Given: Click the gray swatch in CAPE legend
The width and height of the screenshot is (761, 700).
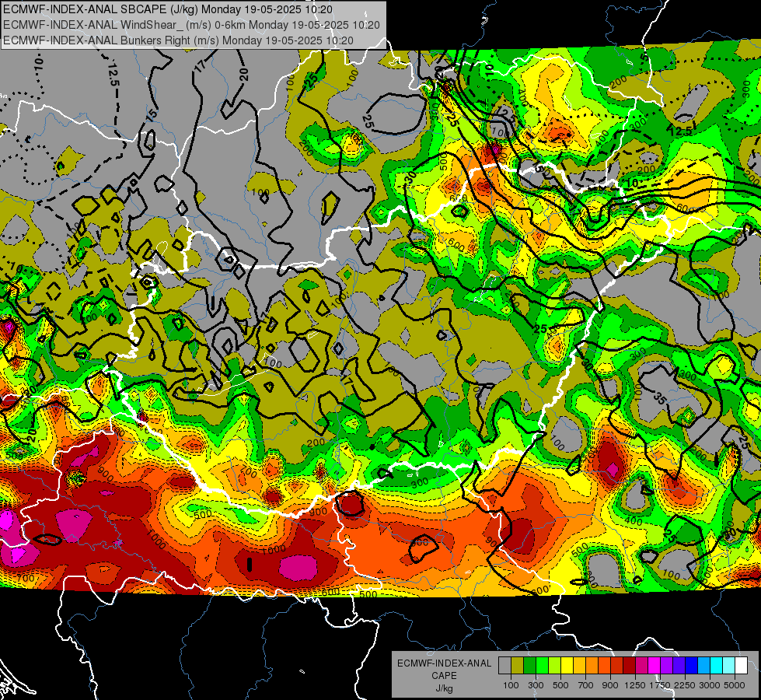Looking at the screenshot, I should 504,665.
